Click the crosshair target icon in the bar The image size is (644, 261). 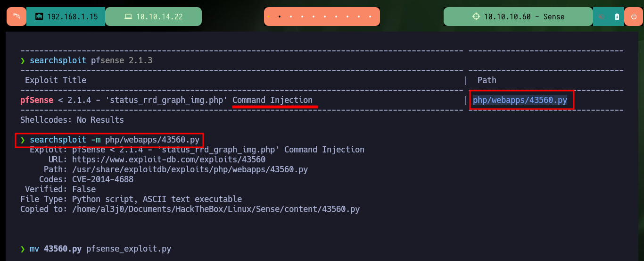click(x=476, y=17)
